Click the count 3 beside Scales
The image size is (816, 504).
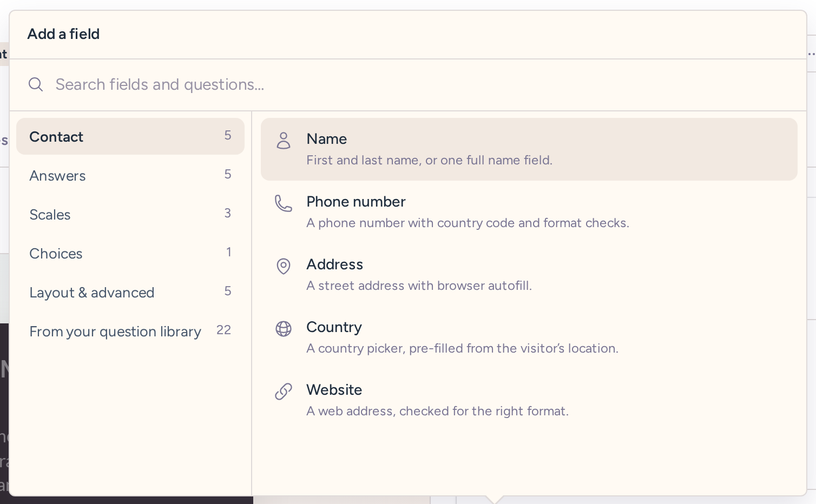[x=228, y=213]
